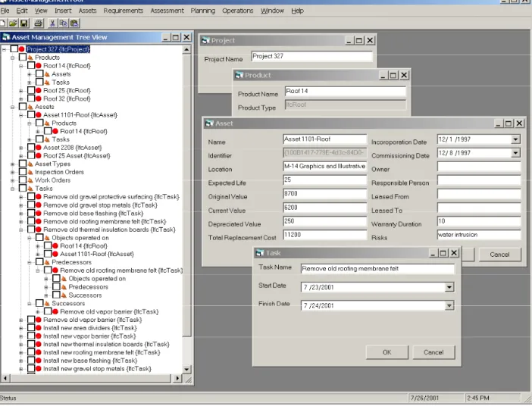This screenshot has height=406, width=532.
Task: Open the Requirements menu
Action: [124, 11]
